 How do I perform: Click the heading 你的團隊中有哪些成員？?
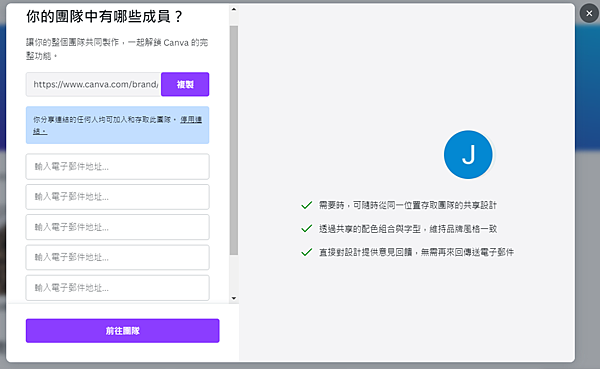104,16
